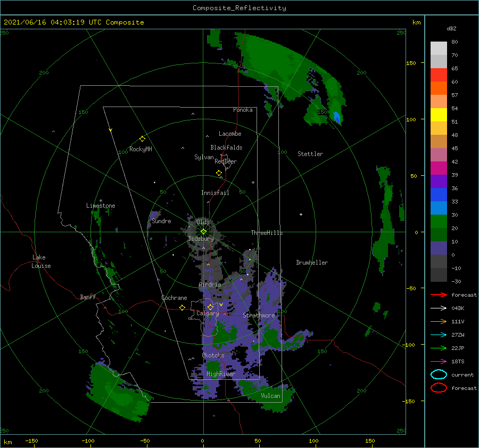The image size is (479, 448).
Task: Click the yellow diamond marker below Cochrane
Action: point(183,307)
